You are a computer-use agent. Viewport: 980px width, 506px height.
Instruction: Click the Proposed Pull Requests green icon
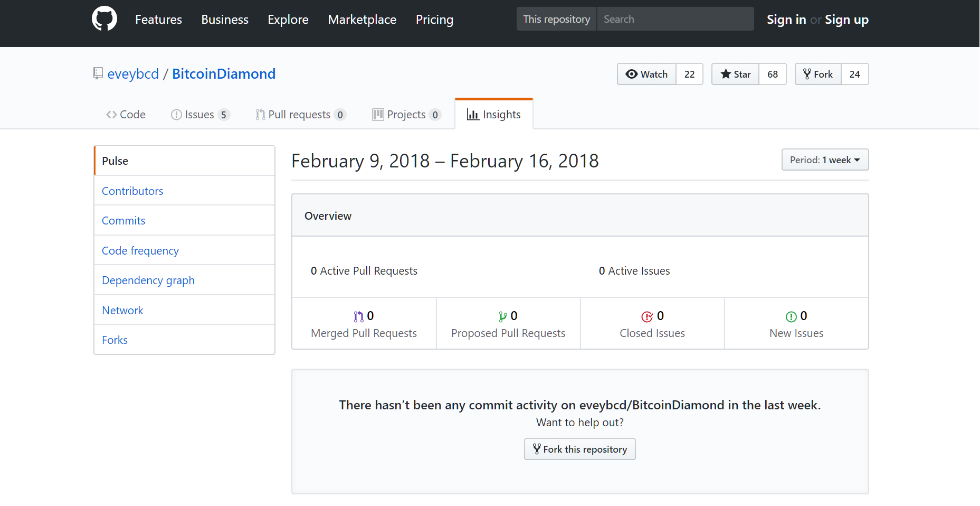pos(503,316)
